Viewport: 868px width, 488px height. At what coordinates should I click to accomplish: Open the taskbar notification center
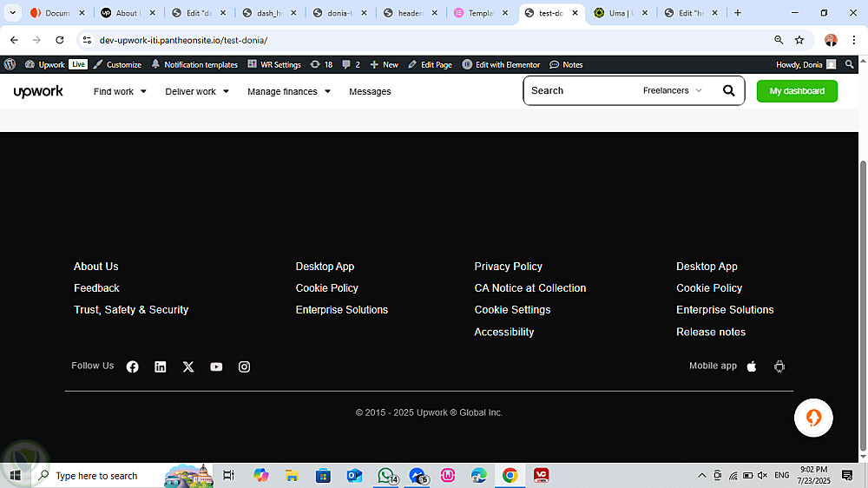tap(847, 475)
